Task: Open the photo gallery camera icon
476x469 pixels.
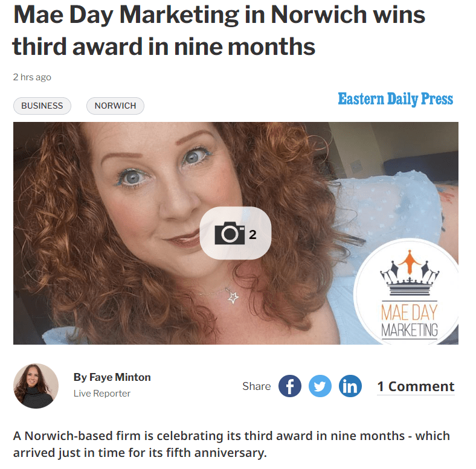Action: (x=230, y=233)
